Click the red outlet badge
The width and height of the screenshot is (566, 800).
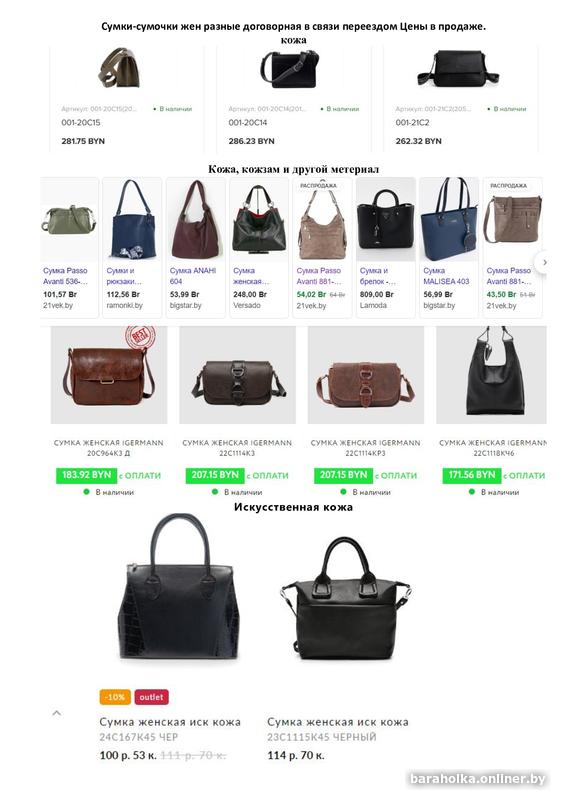click(x=152, y=697)
